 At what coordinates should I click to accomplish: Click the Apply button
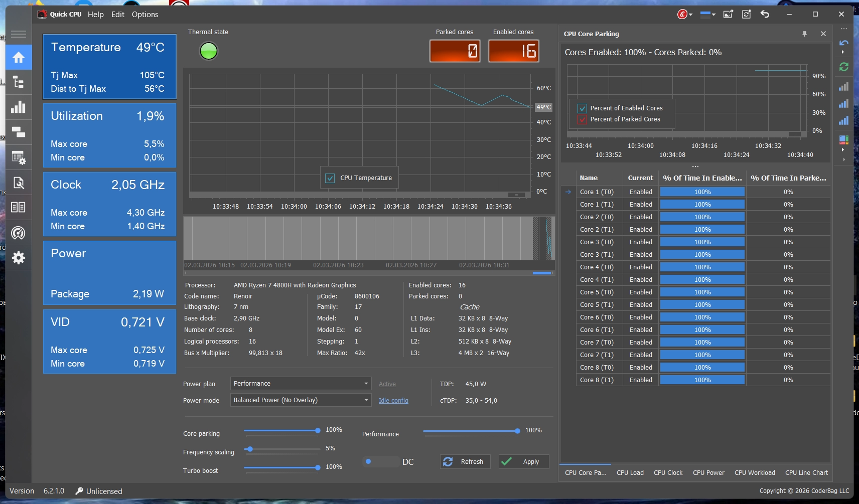pyautogui.click(x=524, y=462)
